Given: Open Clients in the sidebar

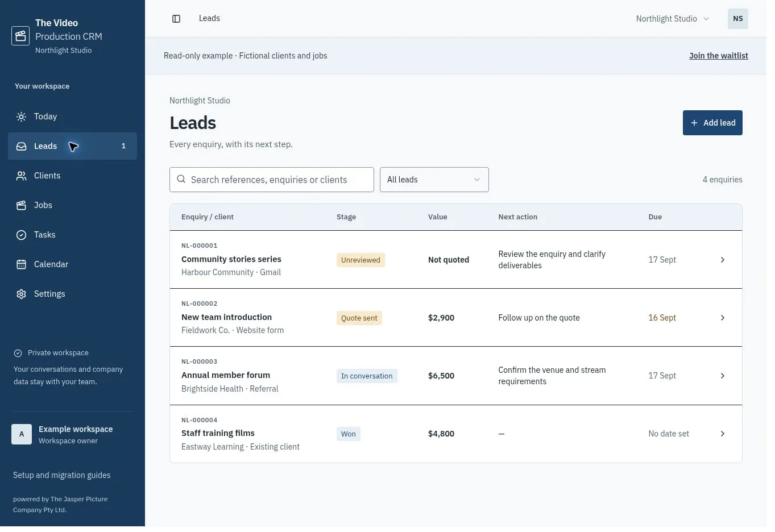Looking at the screenshot, I should 72,176.
